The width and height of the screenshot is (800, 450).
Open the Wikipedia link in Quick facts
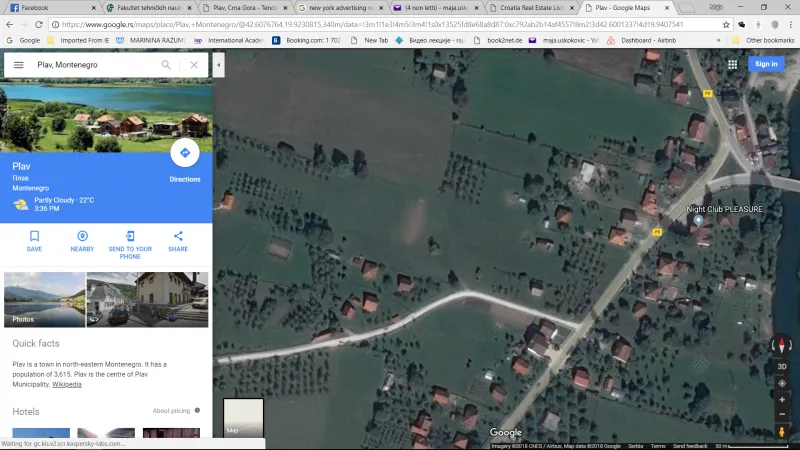coord(67,384)
